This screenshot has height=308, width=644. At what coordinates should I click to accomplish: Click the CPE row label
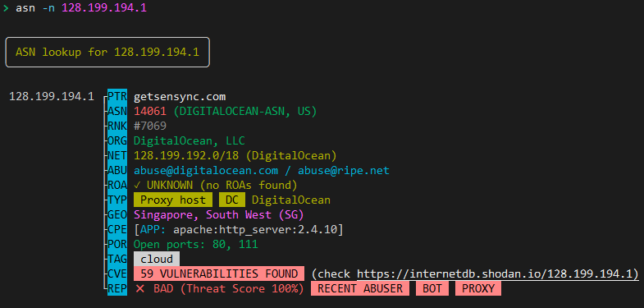117,229
